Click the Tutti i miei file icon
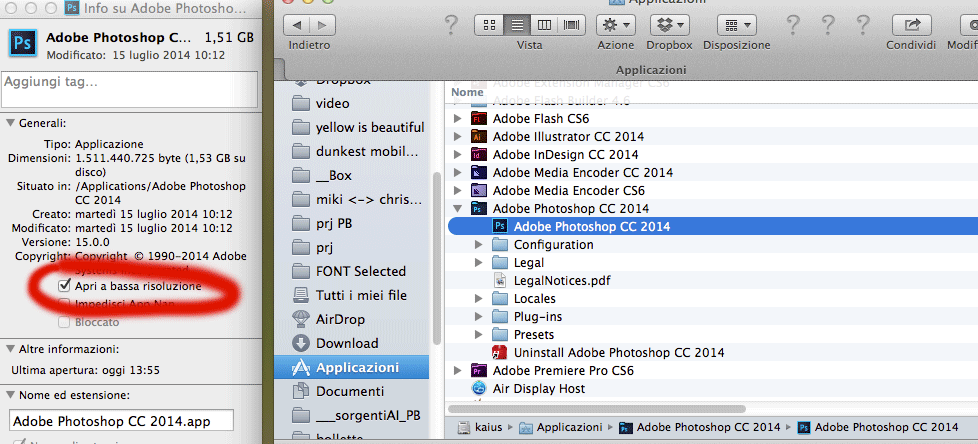 [x=301, y=295]
